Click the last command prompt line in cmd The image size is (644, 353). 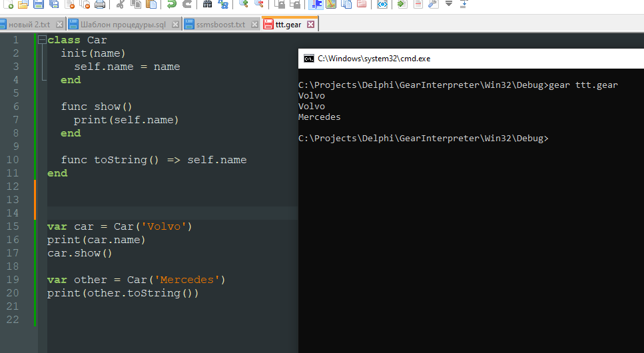[x=424, y=139]
